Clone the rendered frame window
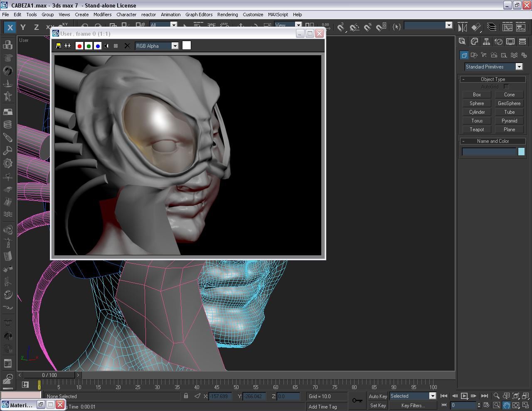532x411 pixels. click(x=67, y=46)
